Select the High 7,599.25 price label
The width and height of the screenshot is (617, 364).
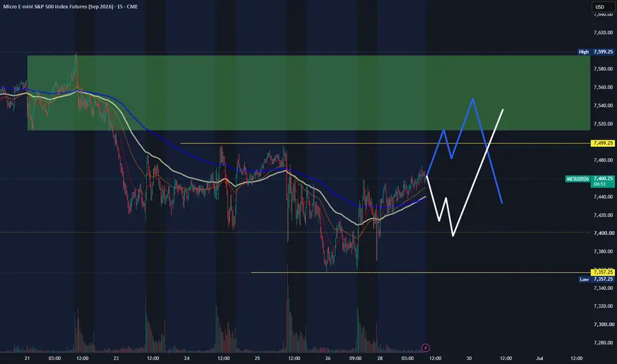coord(596,52)
